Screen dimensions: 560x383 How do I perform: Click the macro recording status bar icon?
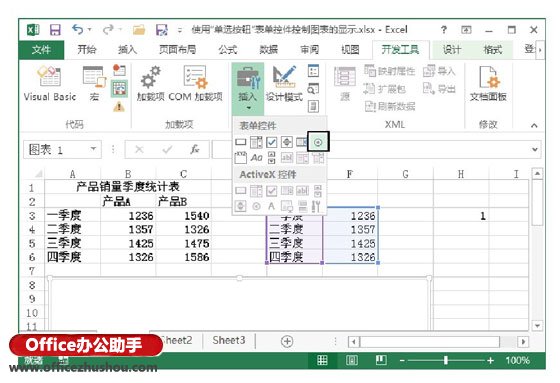[64, 360]
